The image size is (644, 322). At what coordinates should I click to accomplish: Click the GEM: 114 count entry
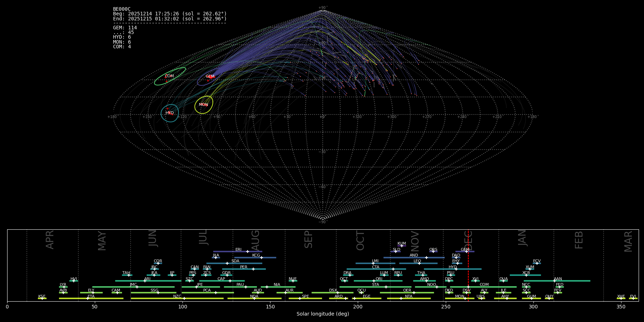(x=125, y=28)
